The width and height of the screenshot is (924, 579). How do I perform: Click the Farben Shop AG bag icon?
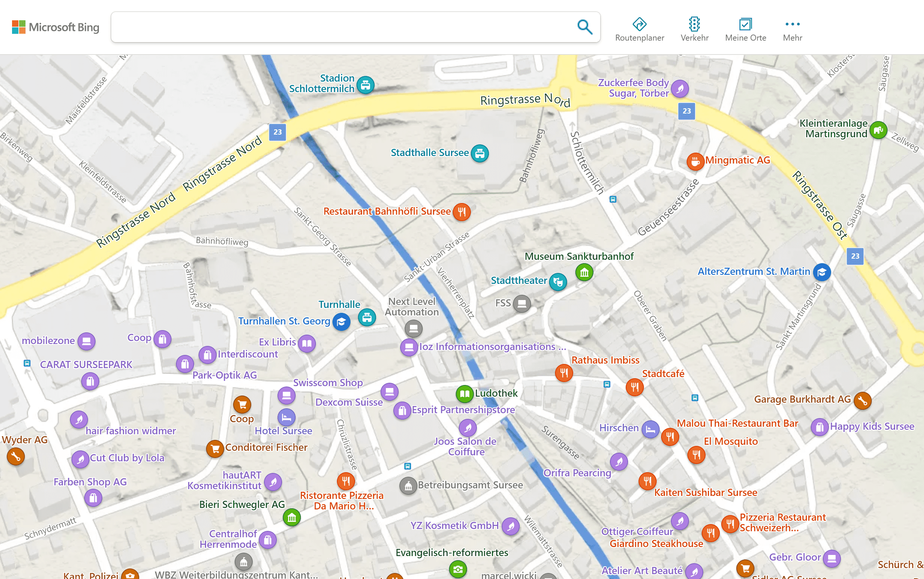[93, 498]
